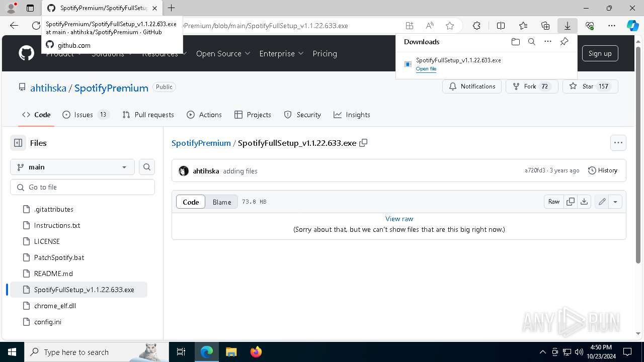Expand the Enterprise menu

(x=281, y=53)
